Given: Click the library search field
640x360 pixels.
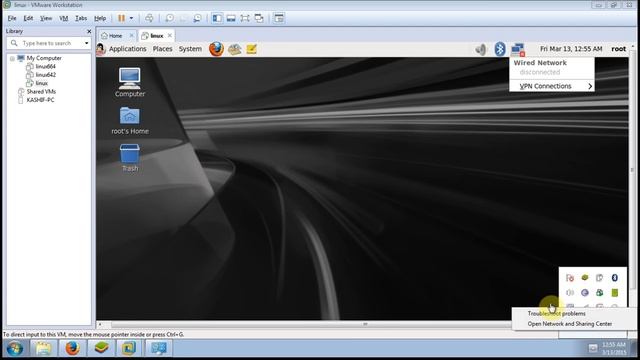Looking at the screenshot, I should [x=48, y=43].
